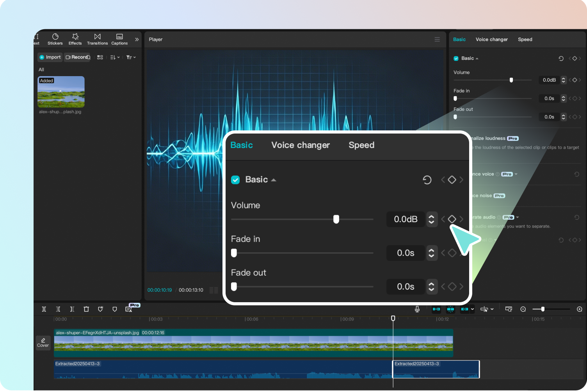Click the Delete clip trash icon

[86, 309]
